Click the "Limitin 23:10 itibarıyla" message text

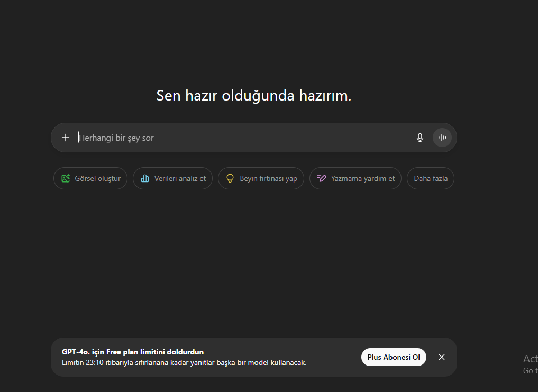pyautogui.click(x=184, y=362)
